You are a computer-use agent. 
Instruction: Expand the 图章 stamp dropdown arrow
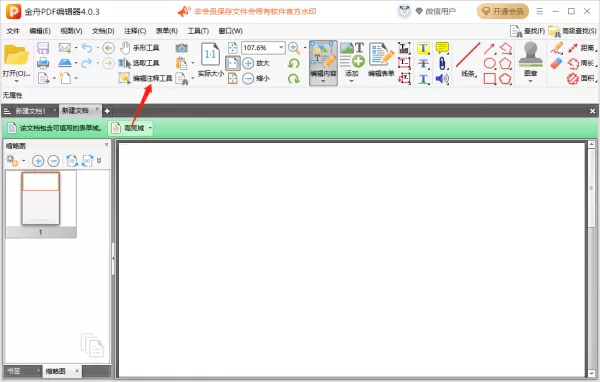click(530, 81)
